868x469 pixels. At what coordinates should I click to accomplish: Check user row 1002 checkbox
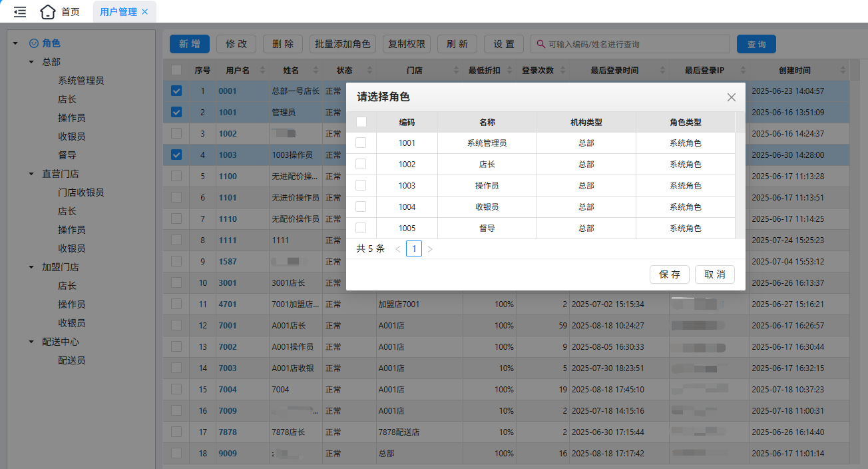176,133
